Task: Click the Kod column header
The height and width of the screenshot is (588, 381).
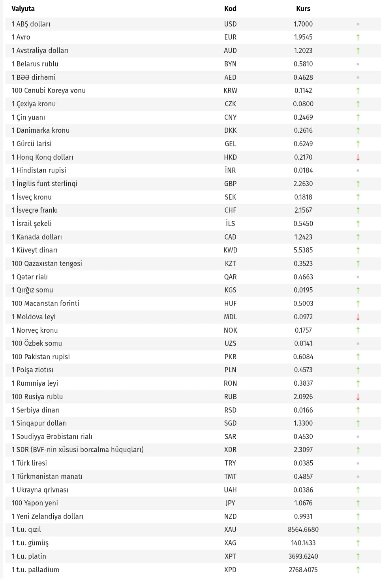Action: pos(230,9)
